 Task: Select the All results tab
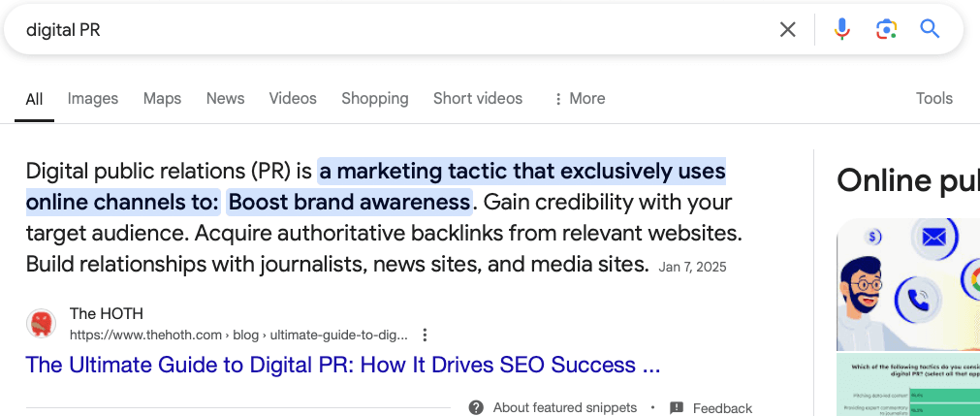click(35, 98)
